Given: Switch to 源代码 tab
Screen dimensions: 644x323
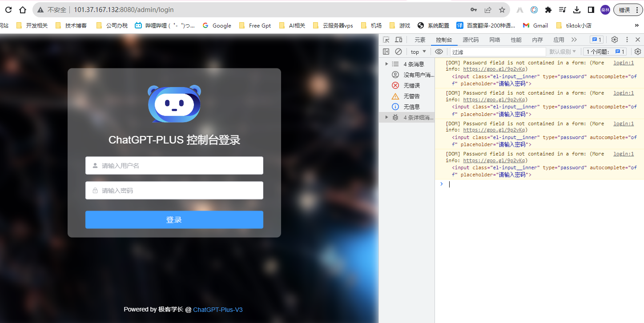Looking at the screenshot, I should [471, 40].
